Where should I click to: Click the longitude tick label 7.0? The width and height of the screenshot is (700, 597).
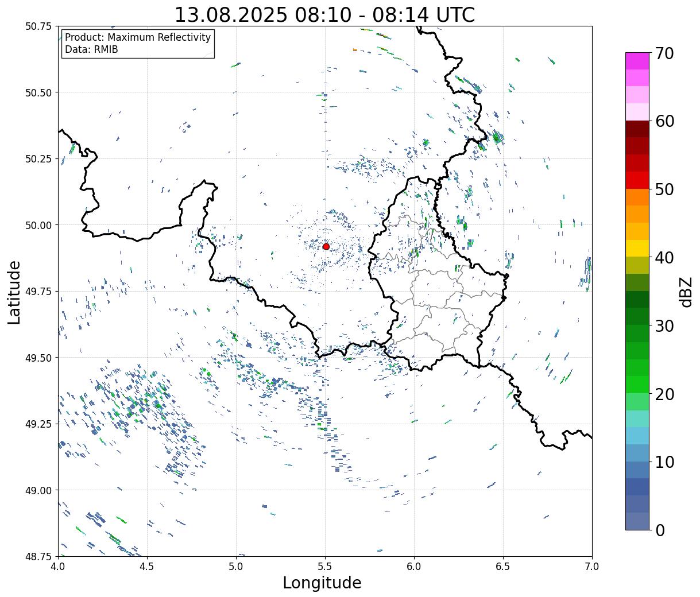coord(592,566)
